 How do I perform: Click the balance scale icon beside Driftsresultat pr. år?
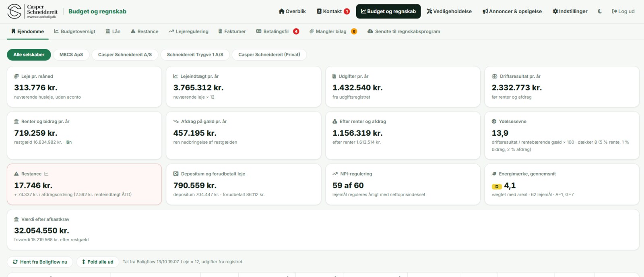click(495, 76)
